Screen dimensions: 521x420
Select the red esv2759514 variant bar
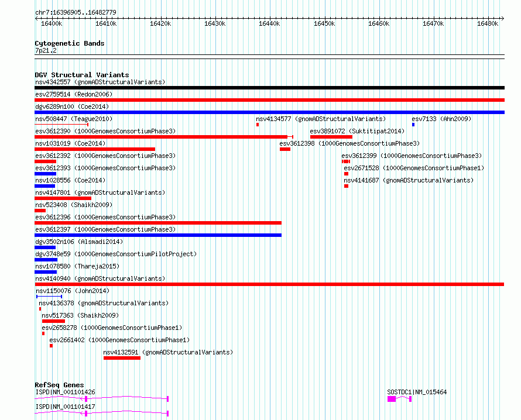tap(269, 100)
